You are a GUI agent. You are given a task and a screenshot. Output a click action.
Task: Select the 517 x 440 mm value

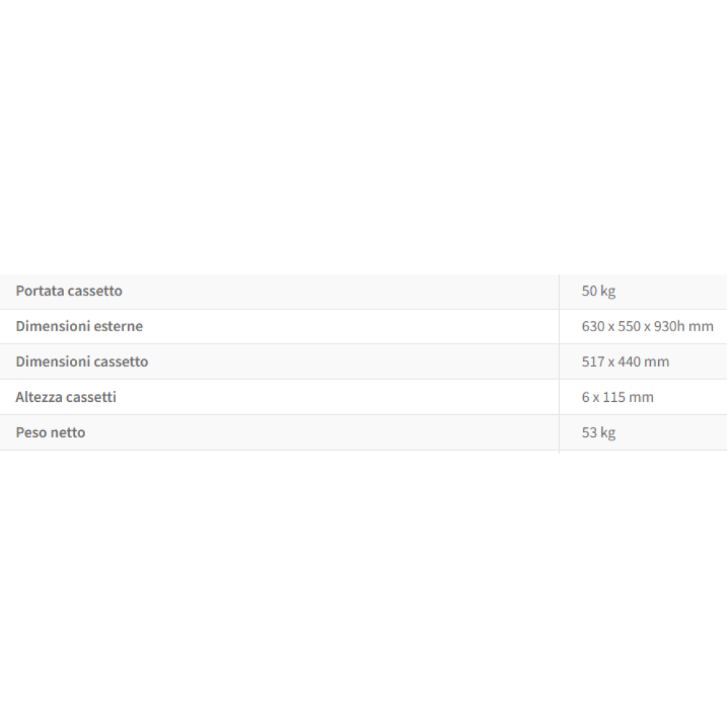click(x=625, y=362)
